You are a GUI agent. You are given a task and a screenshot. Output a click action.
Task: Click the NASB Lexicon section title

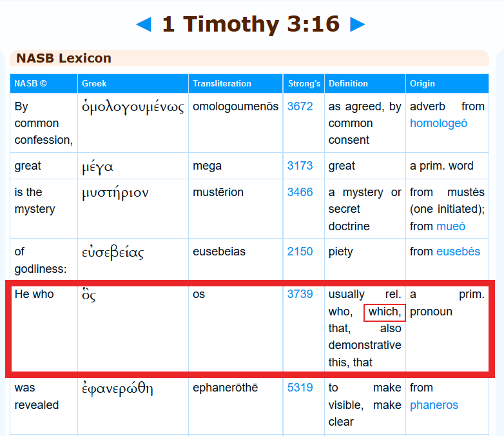pyautogui.click(x=64, y=58)
